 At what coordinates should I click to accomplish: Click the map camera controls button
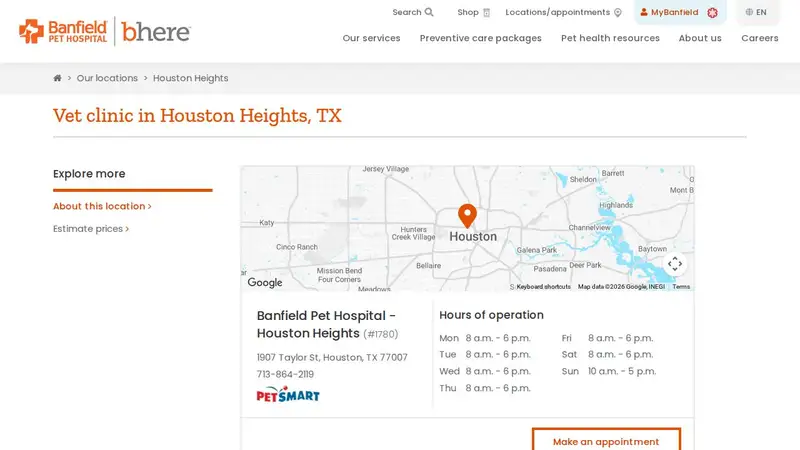[x=675, y=264]
